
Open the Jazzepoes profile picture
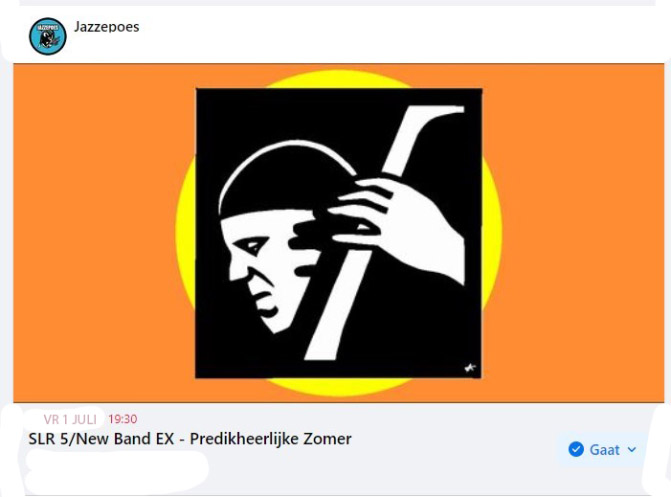[x=48, y=36]
